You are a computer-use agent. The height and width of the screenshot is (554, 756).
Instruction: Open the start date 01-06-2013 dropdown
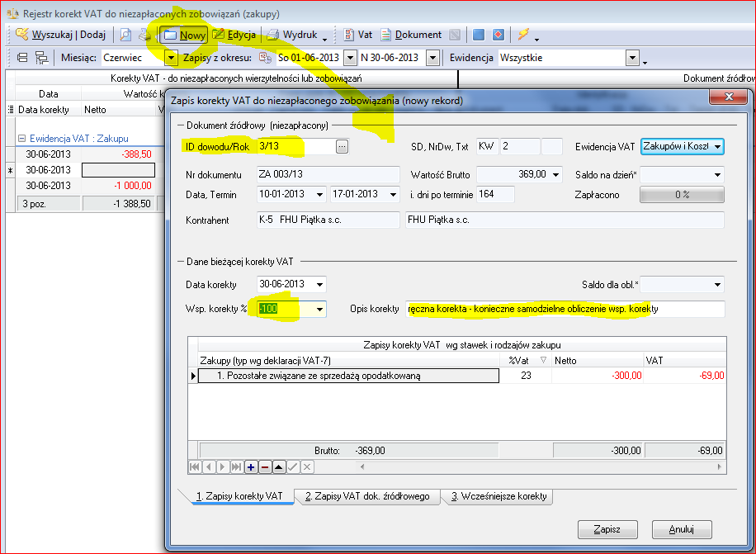point(351,59)
